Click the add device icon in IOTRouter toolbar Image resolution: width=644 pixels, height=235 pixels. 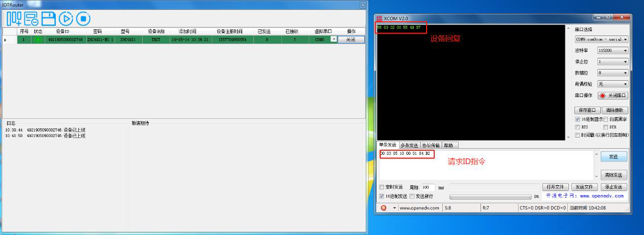(14, 19)
